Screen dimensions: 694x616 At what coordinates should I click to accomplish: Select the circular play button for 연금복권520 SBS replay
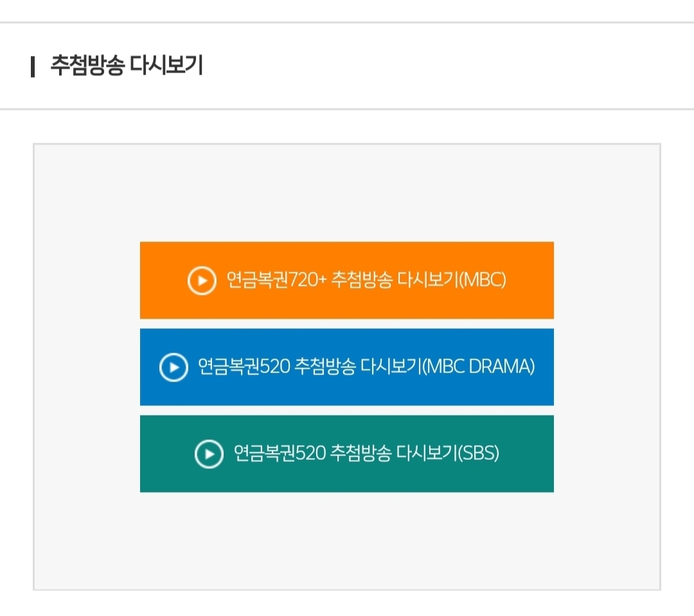[x=208, y=453]
